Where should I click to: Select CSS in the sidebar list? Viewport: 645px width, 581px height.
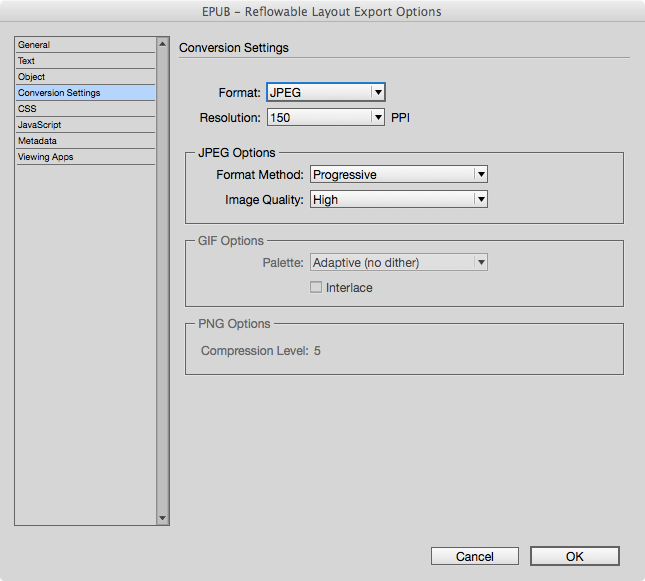(86, 109)
